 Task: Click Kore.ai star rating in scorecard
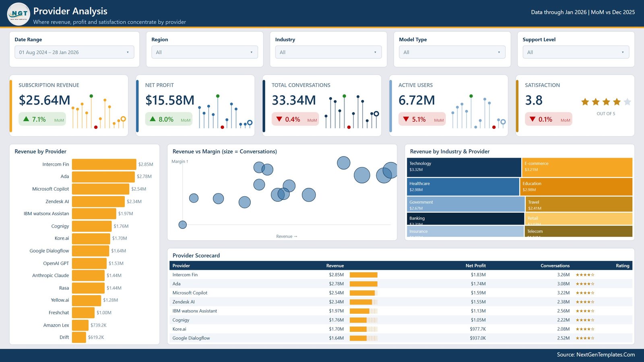click(585, 329)
